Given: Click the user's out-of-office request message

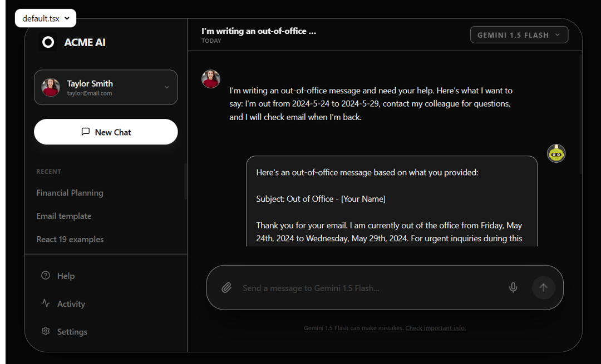Looking at the screenshot, I should (x=371, y=104).
